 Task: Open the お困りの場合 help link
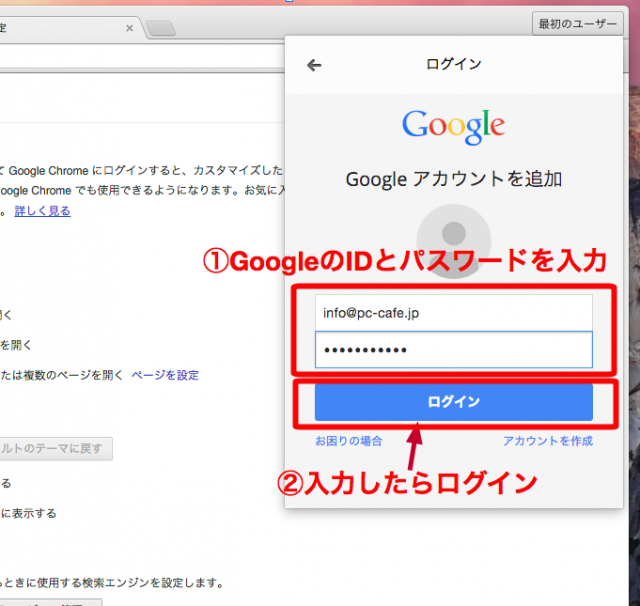pos(349,441)
